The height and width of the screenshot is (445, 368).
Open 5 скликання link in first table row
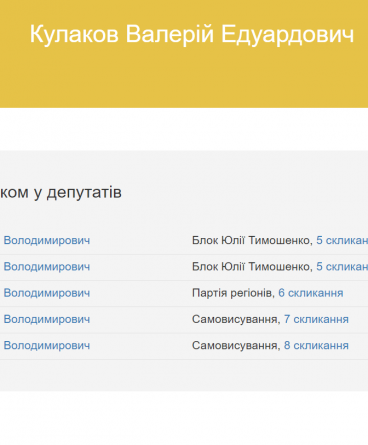tap(342, 240)
